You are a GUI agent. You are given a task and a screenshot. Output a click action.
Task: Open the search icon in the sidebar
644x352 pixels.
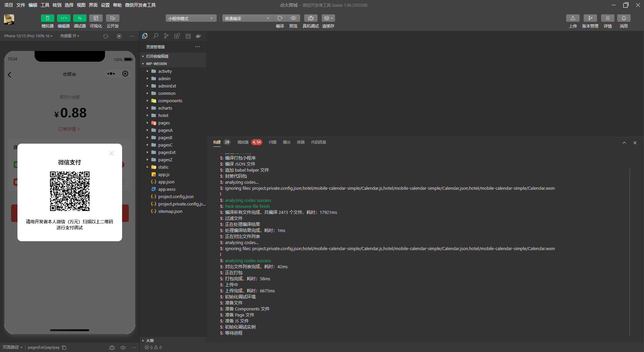point(156,36)
